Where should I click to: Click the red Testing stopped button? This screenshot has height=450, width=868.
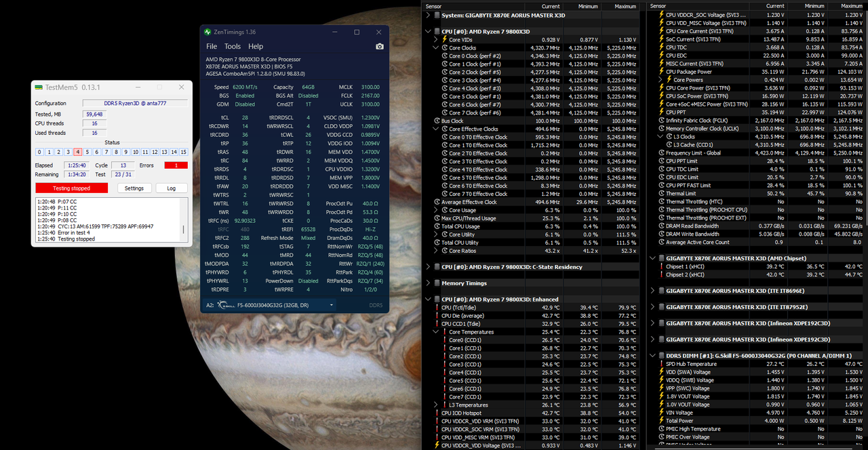71,188
